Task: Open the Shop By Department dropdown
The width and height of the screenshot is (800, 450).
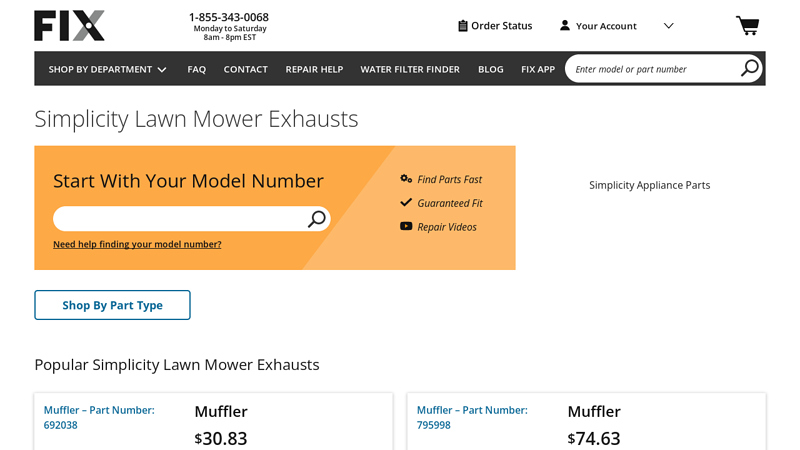Action: (x=107, y=69)
